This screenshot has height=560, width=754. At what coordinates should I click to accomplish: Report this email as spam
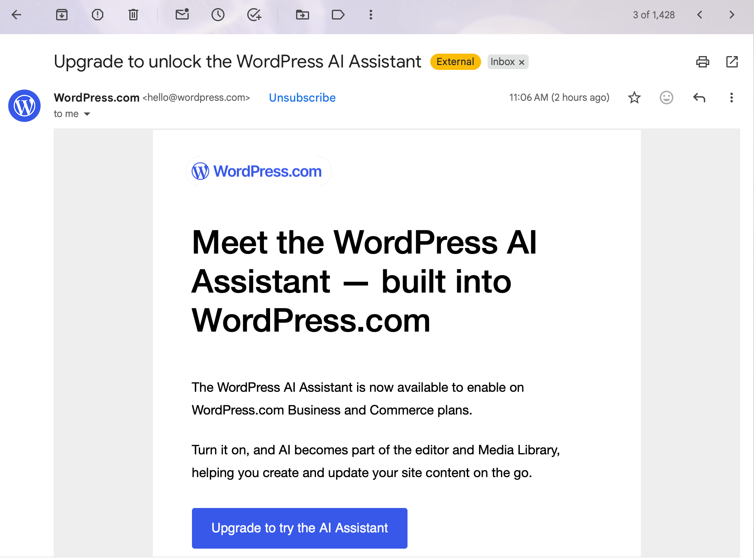pos(98,15)
